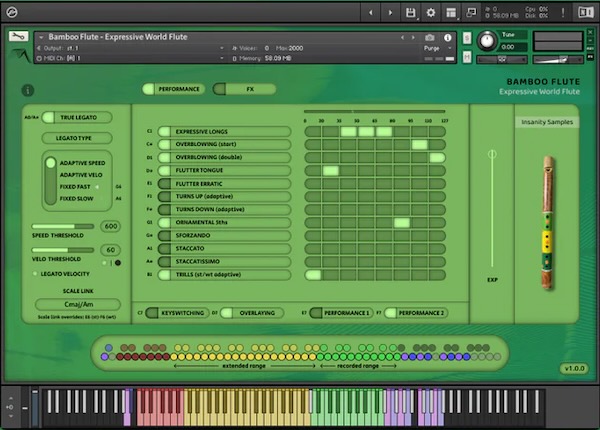The height and width of the screenshot is (430, 600).
Task: Open the Scale Link Cmaj/Am selector
Action: 78,305
